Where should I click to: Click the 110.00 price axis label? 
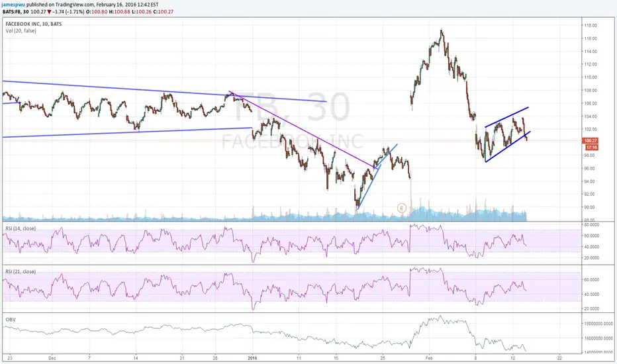point(591,77)
